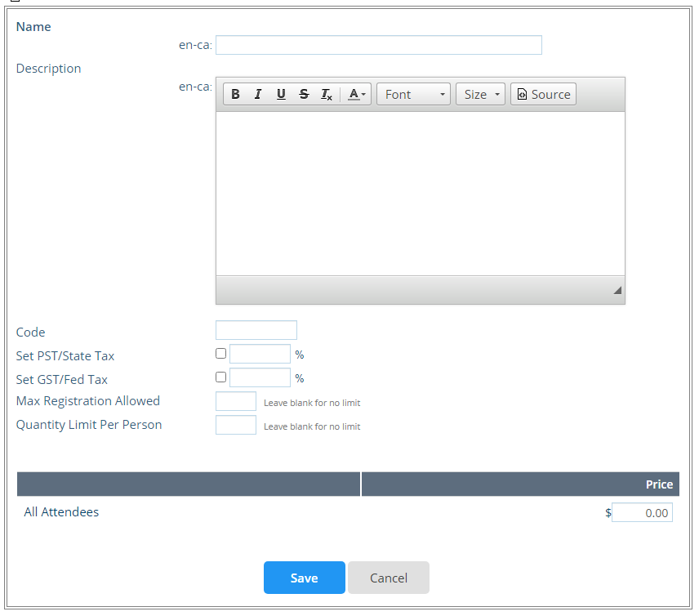This screenshot has width=699, height=616.
Task: Expand the Size dropdown
Action: [480, 95]
